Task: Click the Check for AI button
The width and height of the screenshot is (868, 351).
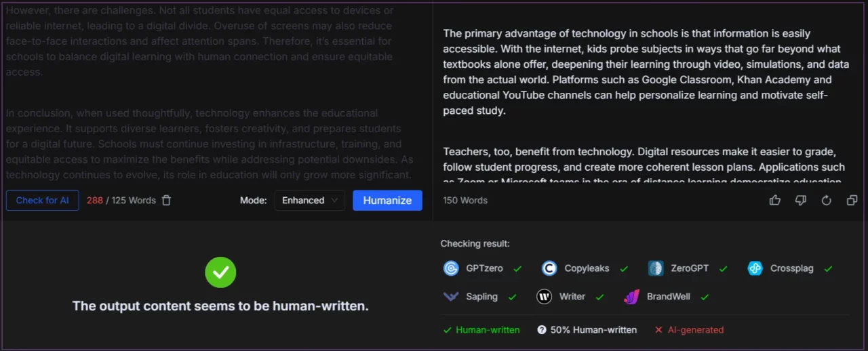Action: click(x=43, y=201)
